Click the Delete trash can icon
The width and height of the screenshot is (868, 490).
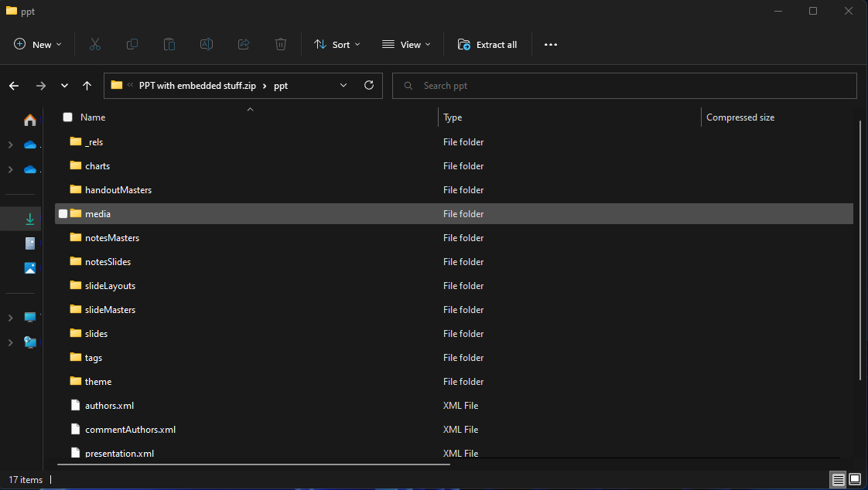click(281, 44)
